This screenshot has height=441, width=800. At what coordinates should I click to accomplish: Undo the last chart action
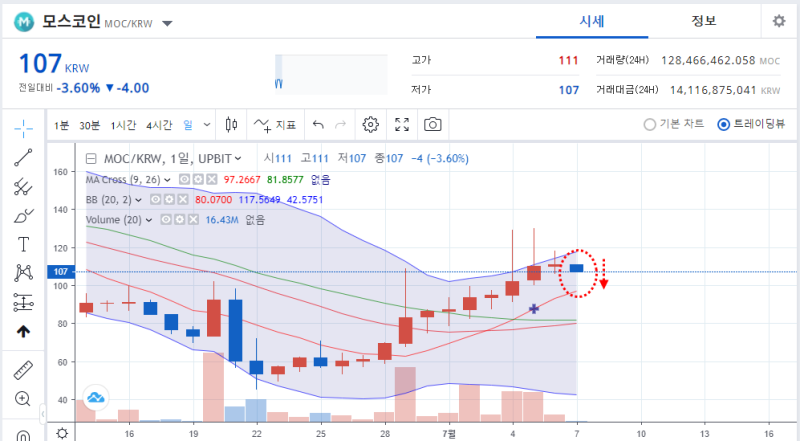[318, 125]
